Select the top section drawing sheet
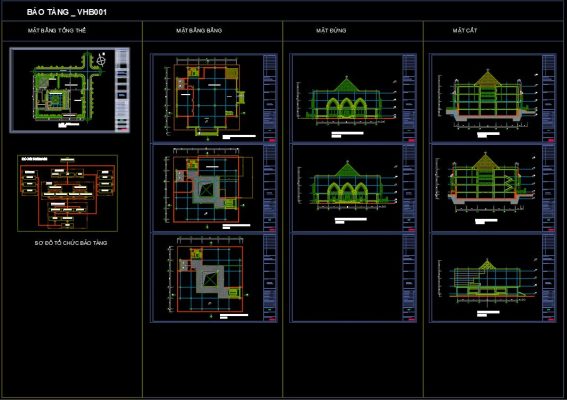The image size is (567, 400). point(493,98)
